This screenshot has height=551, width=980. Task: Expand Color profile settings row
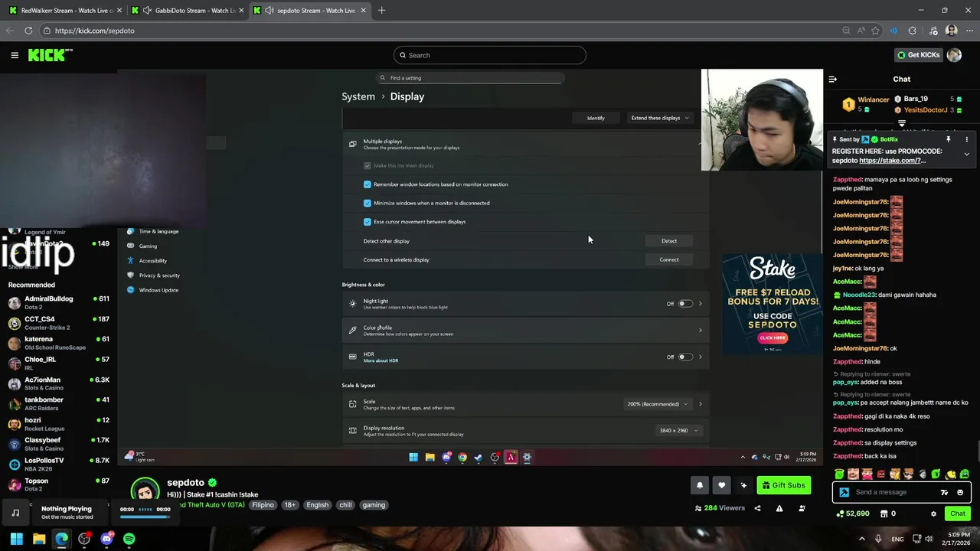(525, 331)
